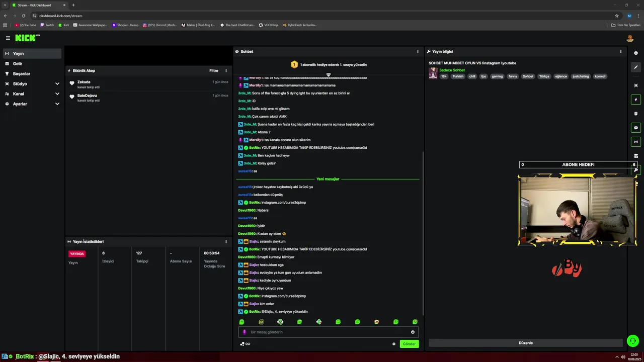Screen dimensions: 644x362
Task: Jump to Yeni mesajlar divider in chat
Action: pos(328,179)
